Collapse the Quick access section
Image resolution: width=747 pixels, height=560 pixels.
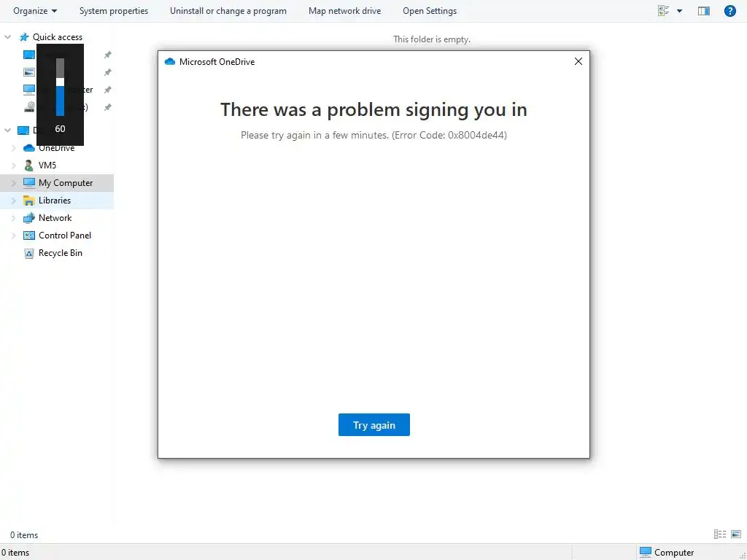point(7,36)
